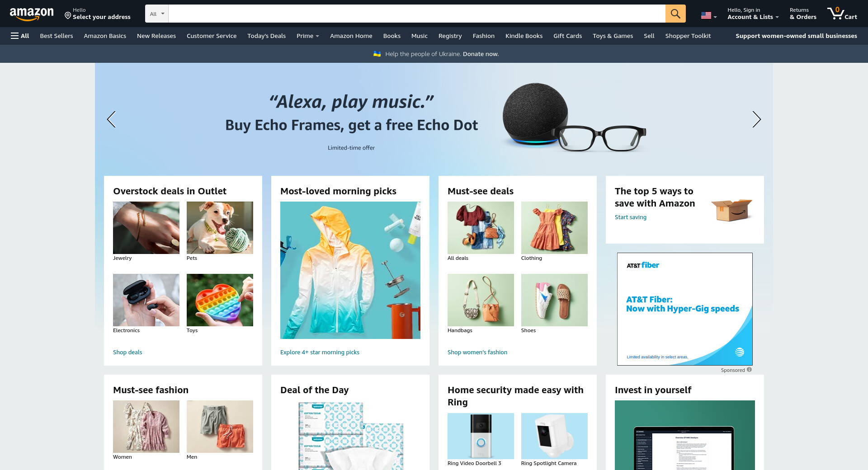Open the Pets category thumbnail

point(220,228)
